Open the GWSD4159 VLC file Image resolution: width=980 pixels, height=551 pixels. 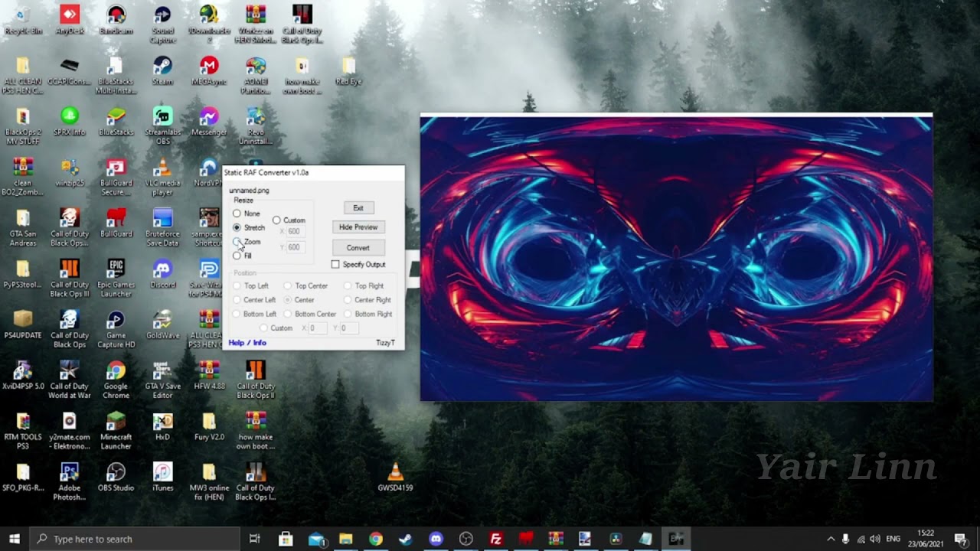395,477
